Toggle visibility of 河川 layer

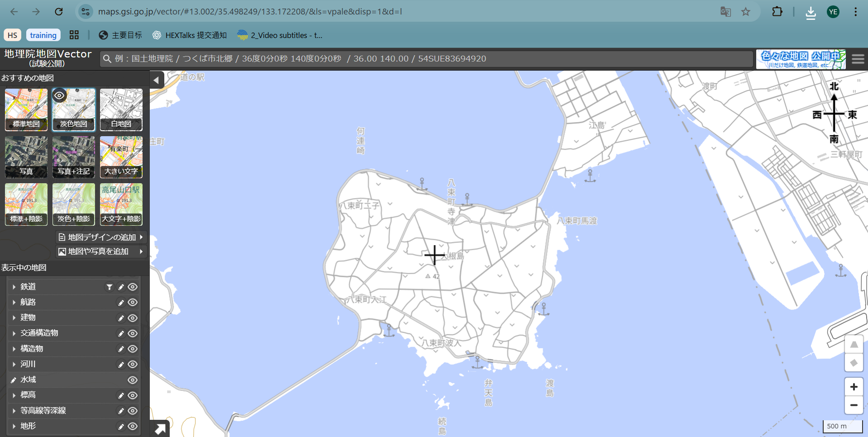tap(133, 364)
